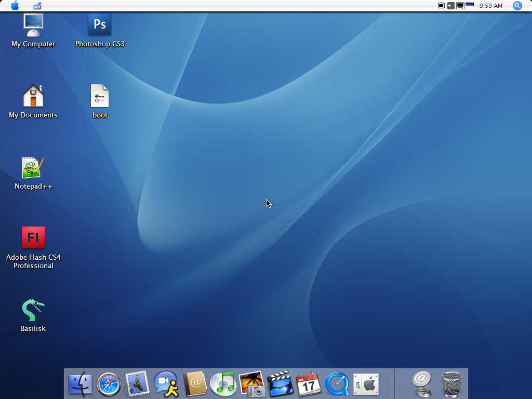Click the @ spring icon in dock
Viewport: 532px width, 399px height.
(423, 384)
